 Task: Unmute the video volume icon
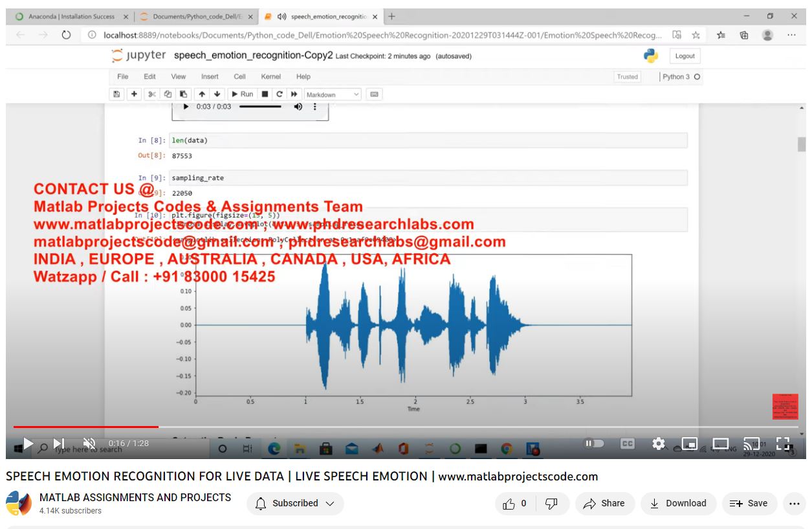(x=90, y=444)
